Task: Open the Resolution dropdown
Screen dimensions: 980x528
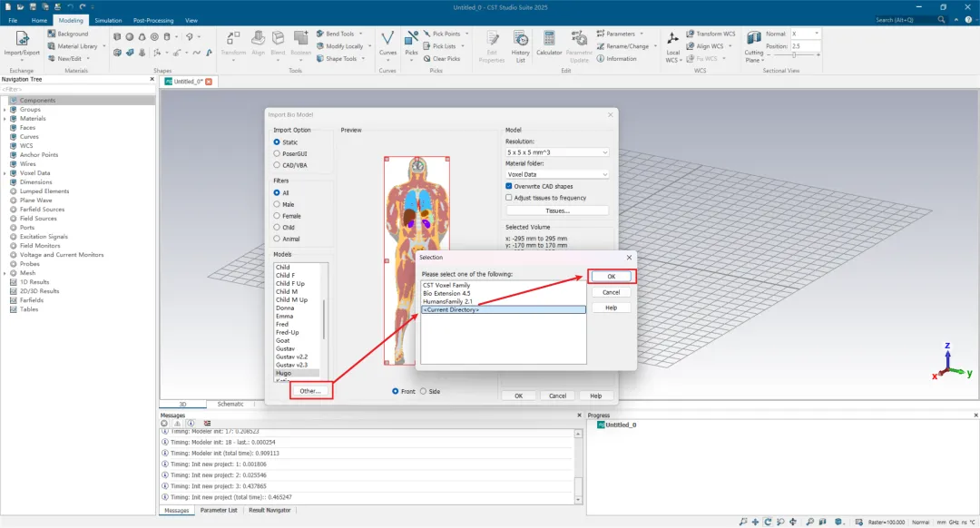Action: point(557,152)
